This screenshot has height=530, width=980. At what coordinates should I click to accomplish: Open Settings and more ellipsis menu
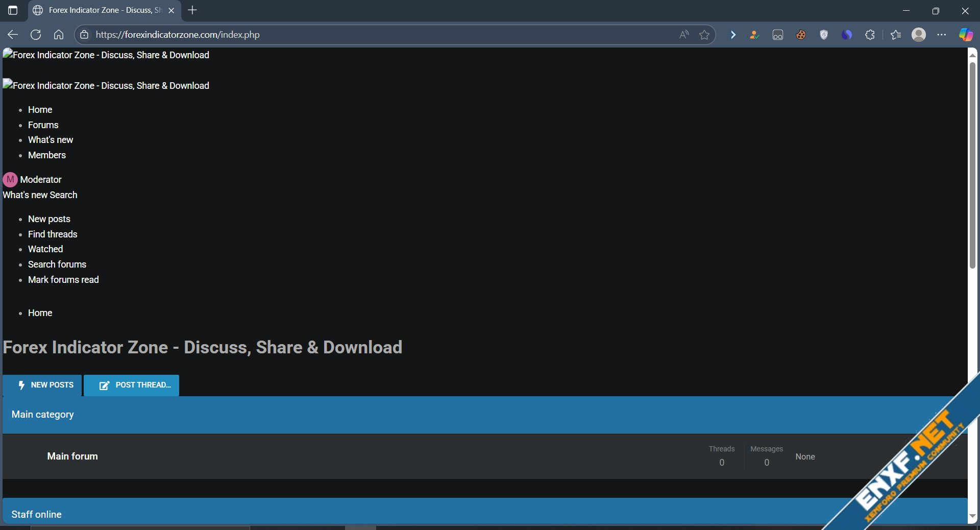point(942,35)
